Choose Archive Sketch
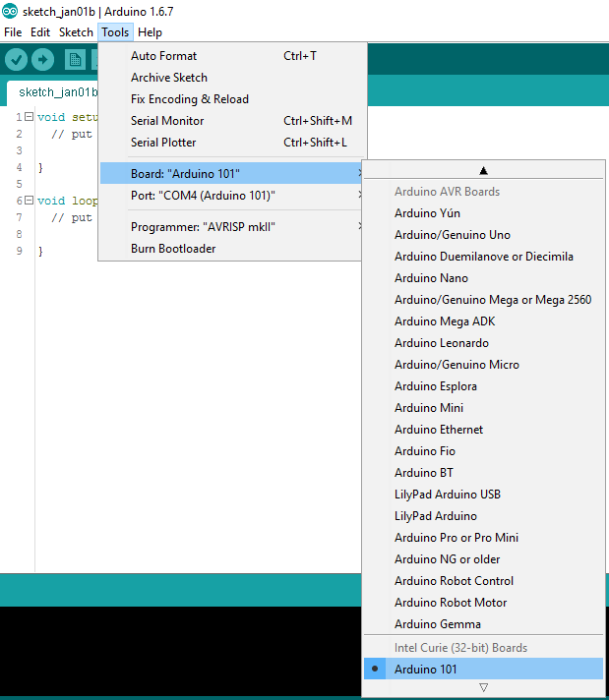 coord(232,78)
